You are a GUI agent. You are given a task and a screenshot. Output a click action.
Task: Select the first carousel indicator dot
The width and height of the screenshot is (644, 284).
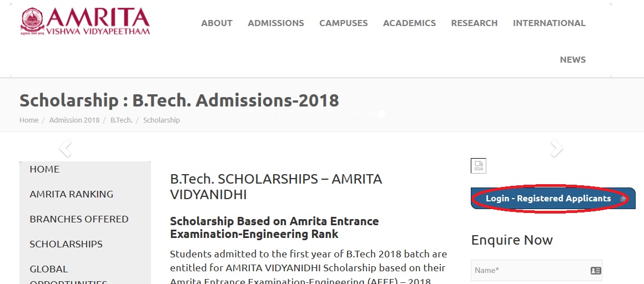click(x=241, y=113)
